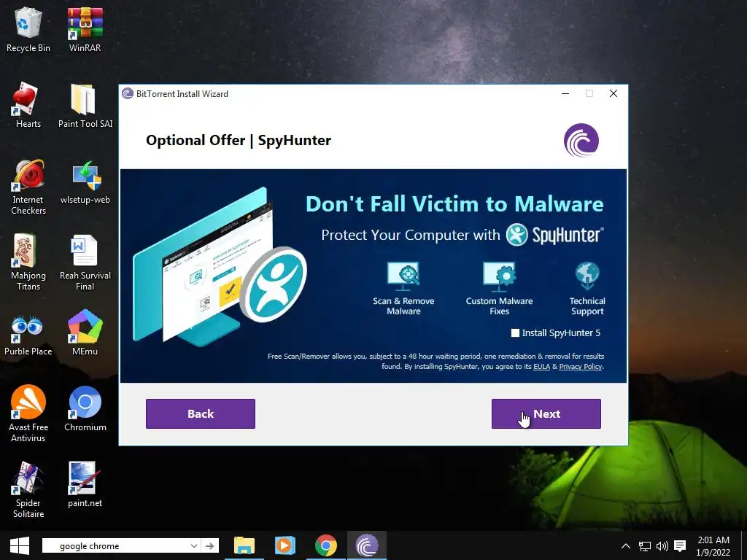Select the Hearts game shortcut
This screenshot has width=747, height=560.
click(x=28, y=105)
